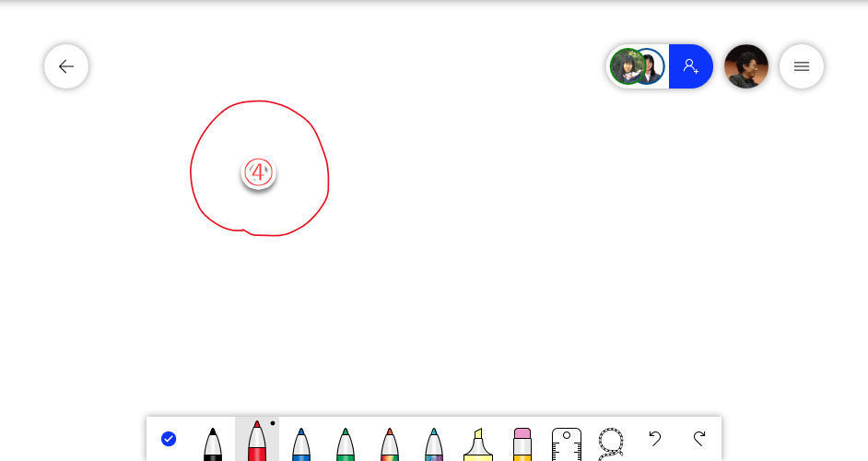Image resolution: width=868 pixels, height=461 pixels.
Task: Choose the rainbow ink pen
Action: pos(389,443)
